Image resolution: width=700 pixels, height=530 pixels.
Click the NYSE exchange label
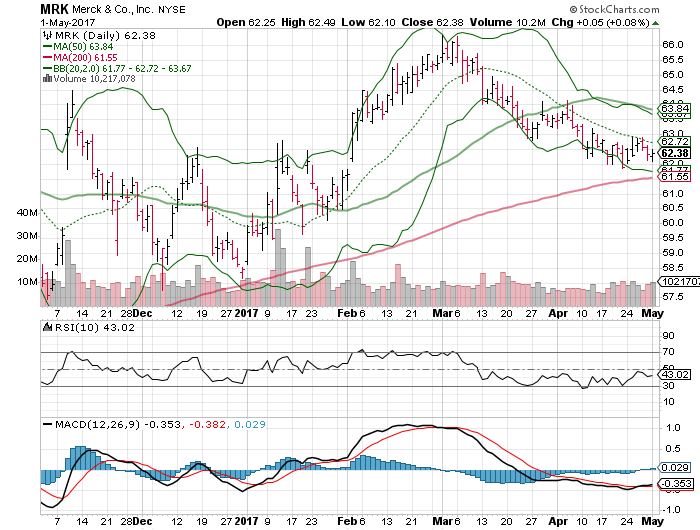pos(172,9)
